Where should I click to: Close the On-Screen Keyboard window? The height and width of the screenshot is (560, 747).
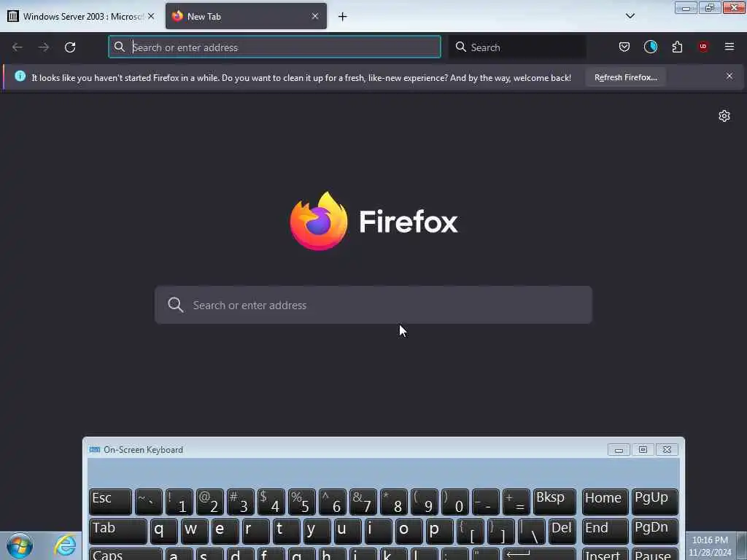click(x=667, y=449)
